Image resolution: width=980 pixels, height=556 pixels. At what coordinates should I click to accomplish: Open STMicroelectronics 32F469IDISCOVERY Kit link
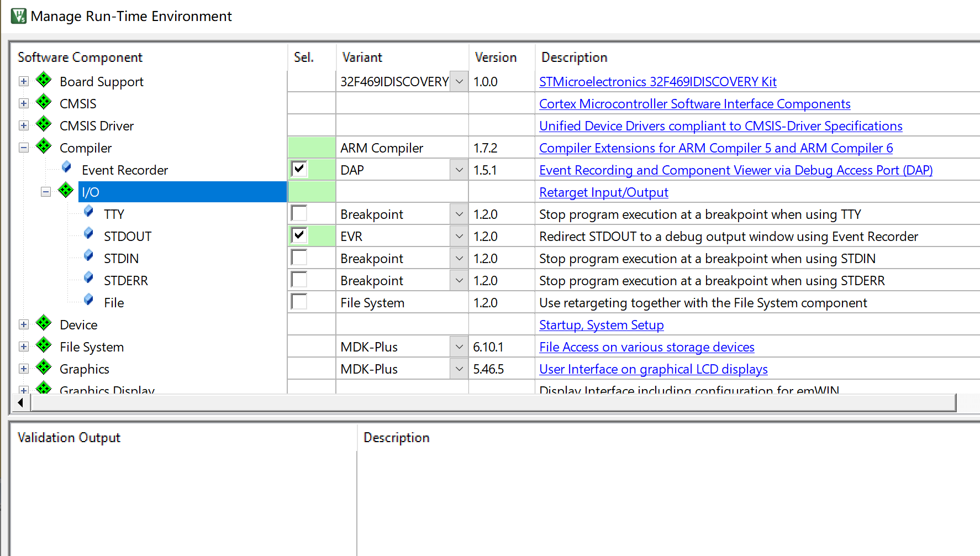pos(657,82)
